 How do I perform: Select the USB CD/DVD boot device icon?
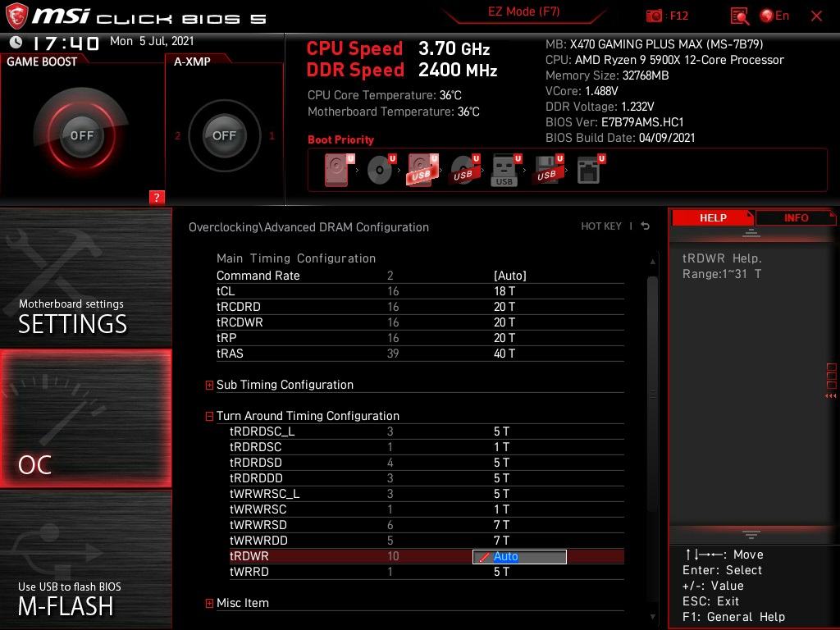pos(464,170)
